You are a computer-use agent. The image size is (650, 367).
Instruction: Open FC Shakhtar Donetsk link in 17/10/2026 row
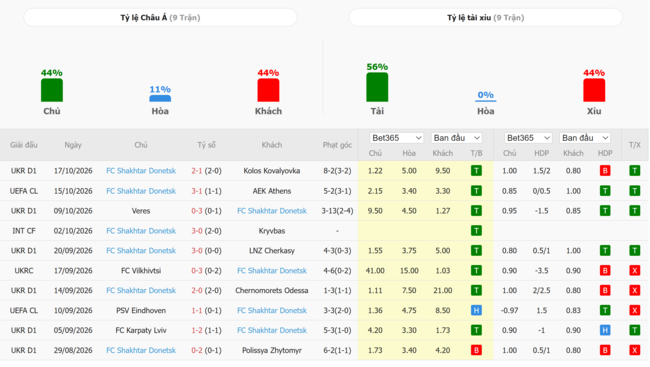tap(141, 170)
